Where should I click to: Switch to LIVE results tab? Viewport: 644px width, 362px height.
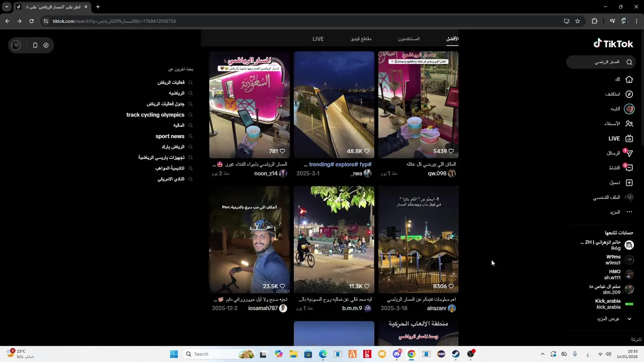coord(318,39)
